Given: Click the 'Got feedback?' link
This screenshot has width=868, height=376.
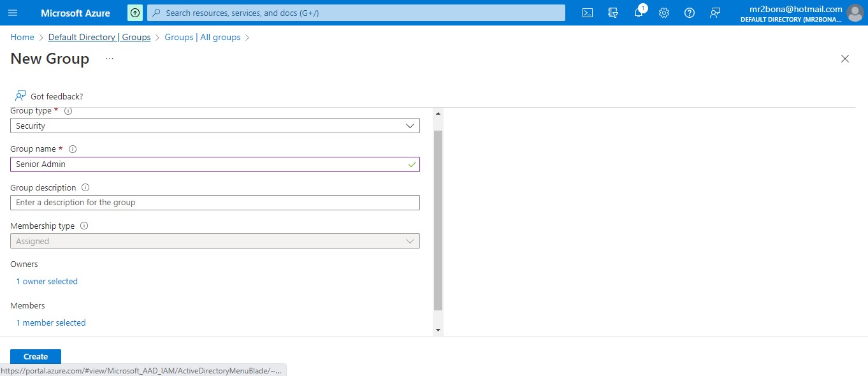Looking at the screenshot, I should pyautogui.click(x=55, y=96).
